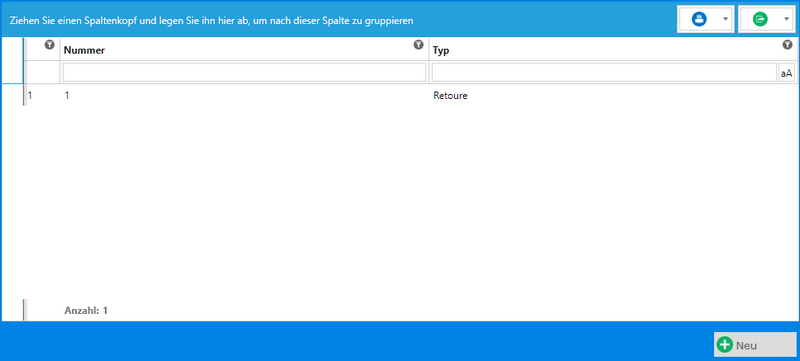Click the blue print icon button
This screenshot has height=361, width=800.
pos(698,19)
